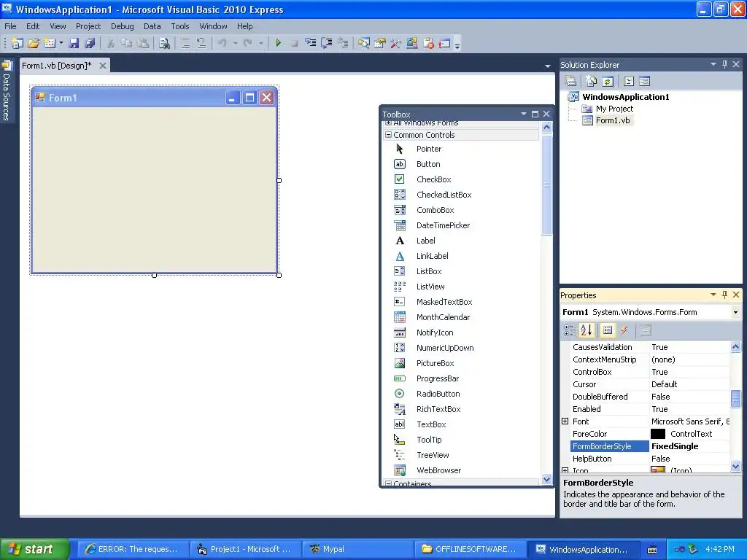The image size is (747, 560).
Task: Click the Error List toolbar icon
Action: pyautogui.click(x=428, y=43)
